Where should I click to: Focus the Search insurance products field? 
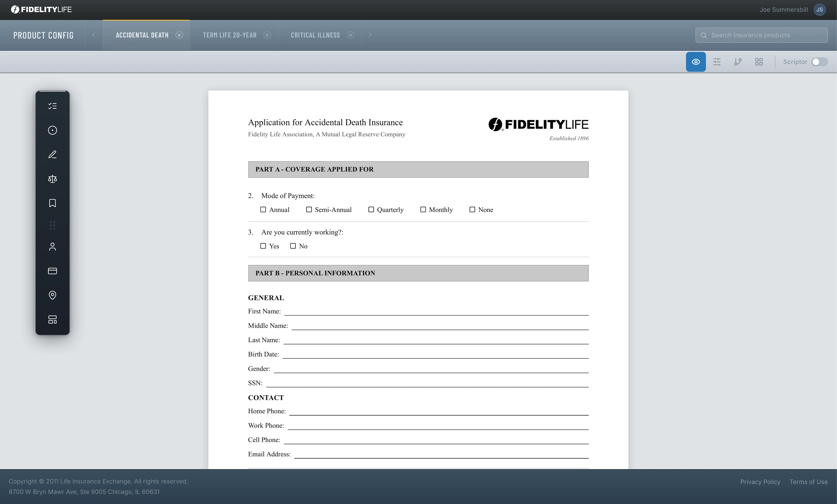click(x=761, y=35)
